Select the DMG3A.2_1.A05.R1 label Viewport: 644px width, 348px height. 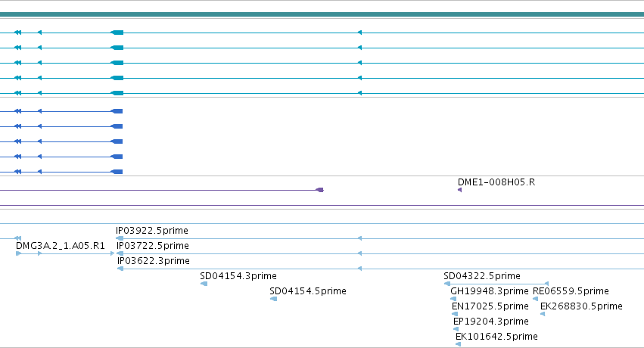[61, 246]
